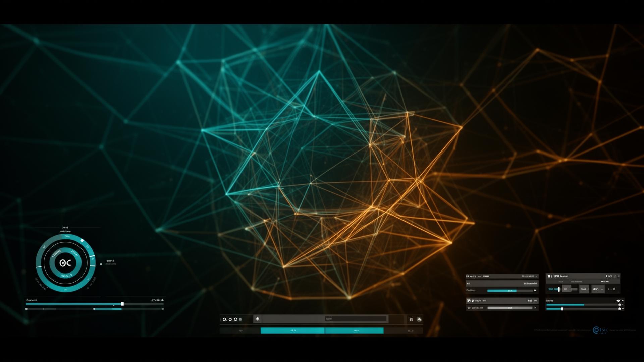Select the radio dot right of the dial
Screen dimensions: 644x362
(x=101, y=264)
